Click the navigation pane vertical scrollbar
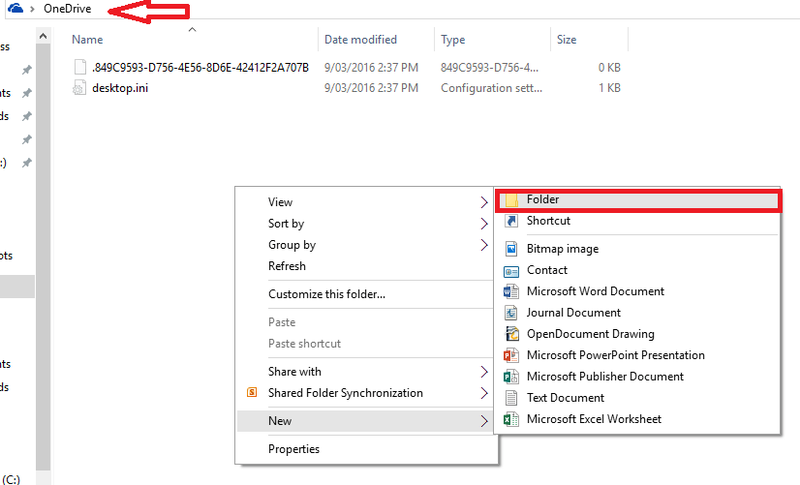This screenshot has width=800, height=485. [x=43, y=257]
